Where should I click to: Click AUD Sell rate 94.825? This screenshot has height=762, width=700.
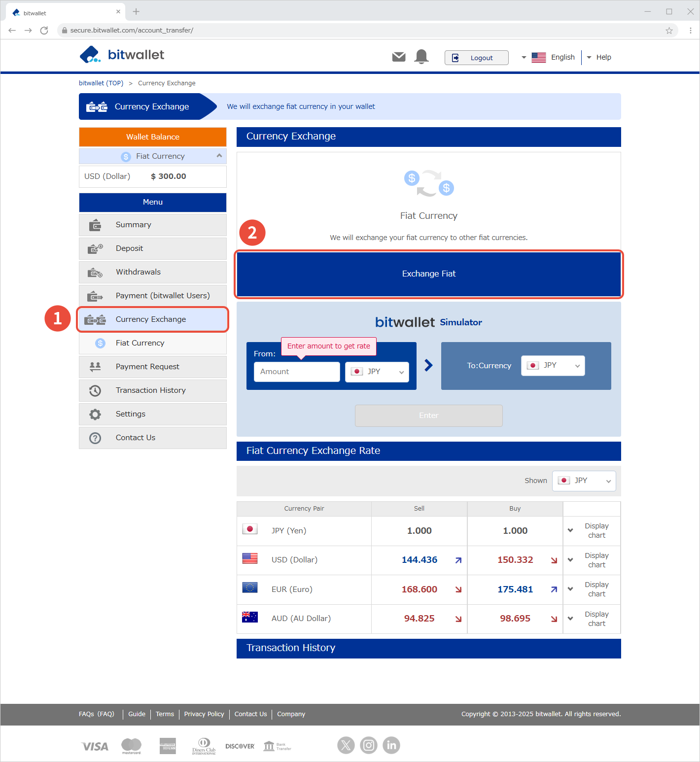420,619
